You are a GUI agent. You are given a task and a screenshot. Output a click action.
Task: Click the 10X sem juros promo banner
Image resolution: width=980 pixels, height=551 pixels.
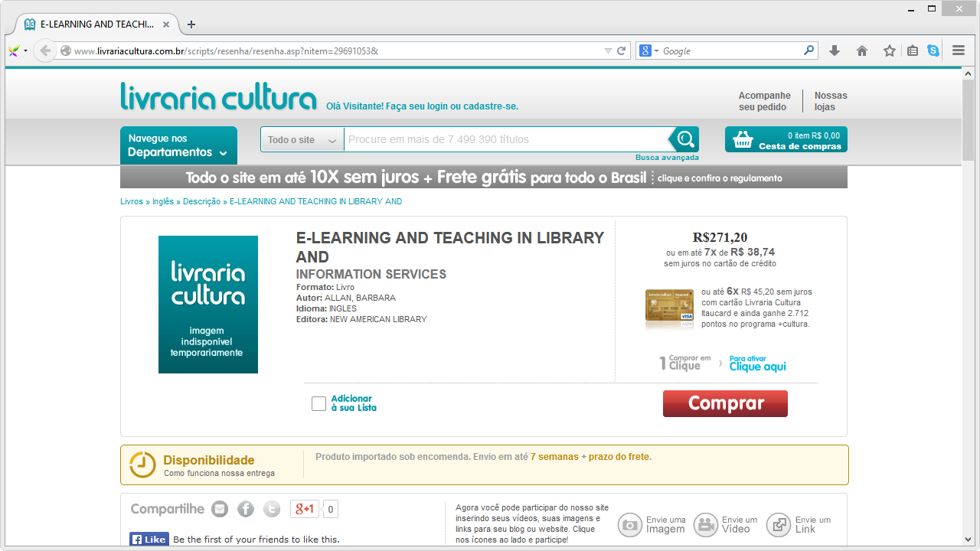tap(484, 178)
